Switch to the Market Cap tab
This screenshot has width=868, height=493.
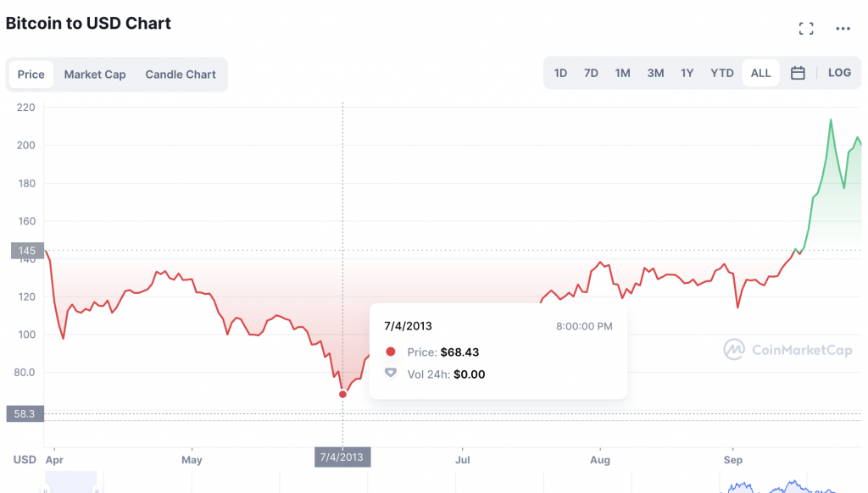pyautogui.click(x=95, y=75)
